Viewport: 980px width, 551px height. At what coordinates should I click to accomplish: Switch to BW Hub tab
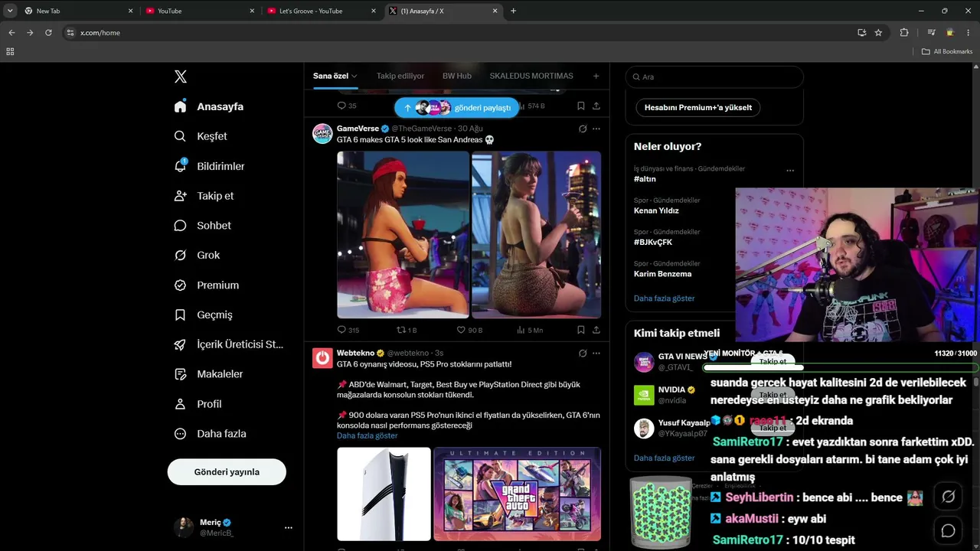457,76
